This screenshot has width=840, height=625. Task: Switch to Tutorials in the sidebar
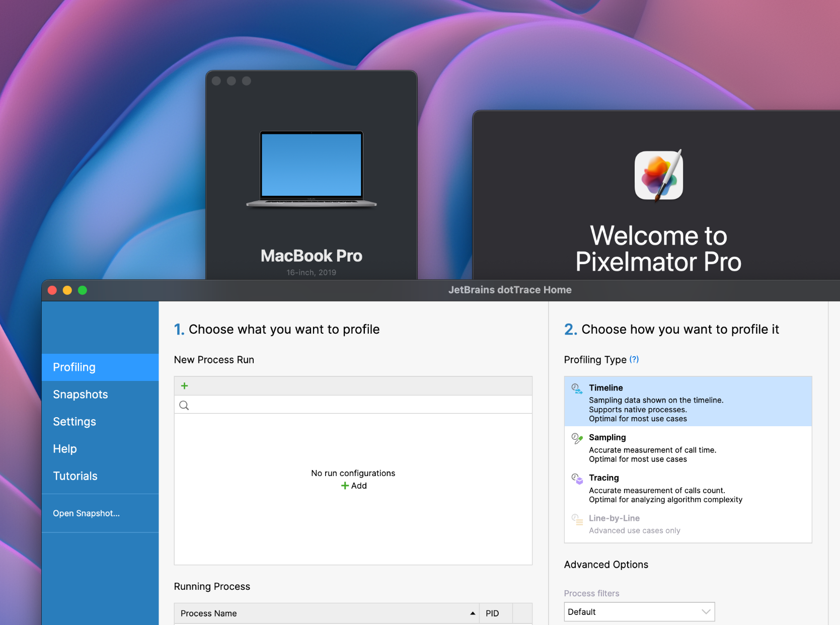coord(100,476)
